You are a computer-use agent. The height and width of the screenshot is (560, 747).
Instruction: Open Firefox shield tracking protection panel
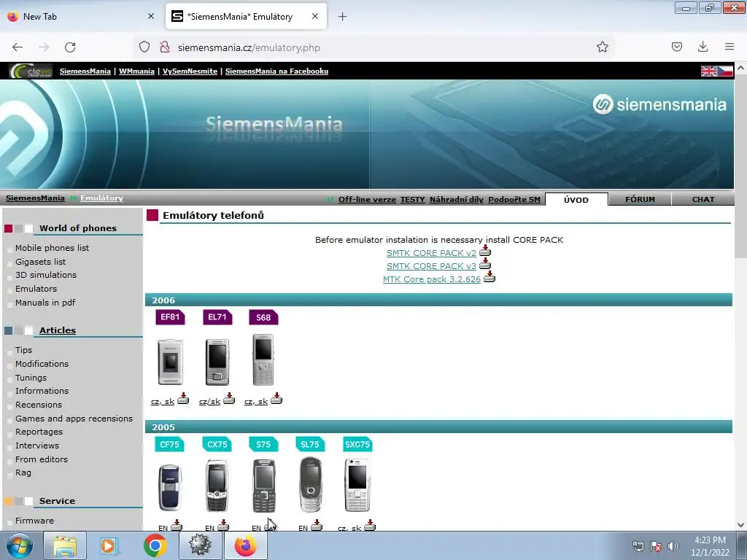coord(144,47)
